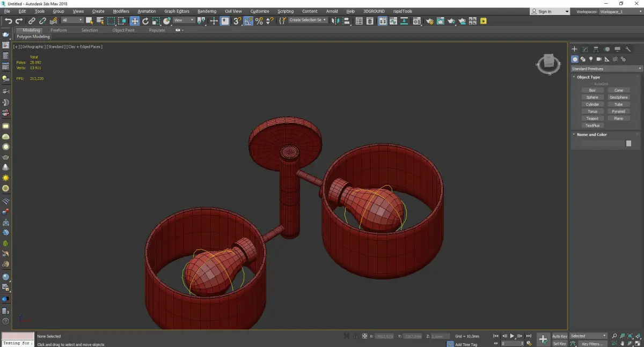Screen dimensions: 644x347
Task: Switch to the Utilities panel wrench tab
Action: click(628, 49)
